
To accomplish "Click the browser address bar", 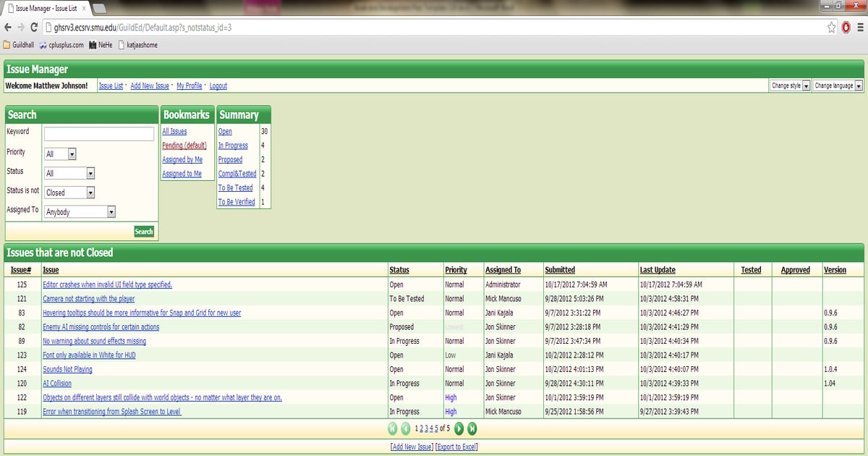I will [434, 28].
